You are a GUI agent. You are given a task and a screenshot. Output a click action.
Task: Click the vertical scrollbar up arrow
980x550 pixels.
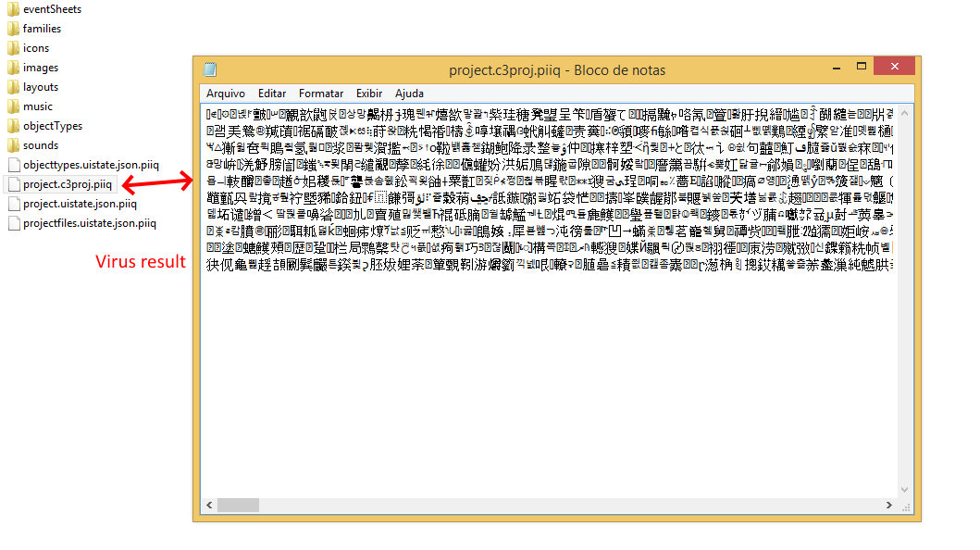[x=904, y=113]
